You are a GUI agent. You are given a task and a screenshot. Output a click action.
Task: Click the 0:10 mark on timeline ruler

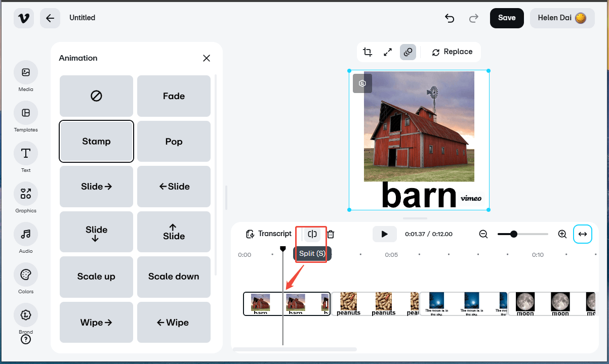pos(538,255)
